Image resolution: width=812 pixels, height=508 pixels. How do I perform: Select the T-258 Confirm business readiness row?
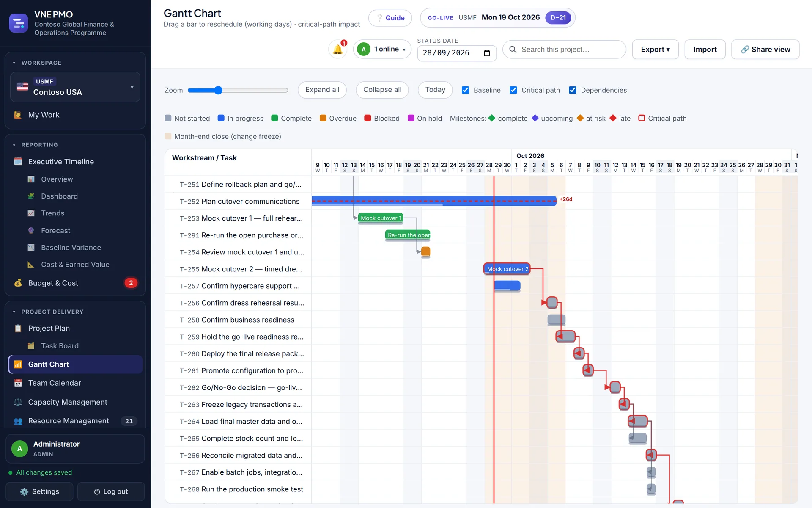pyautogui.click(x=239, y=320)
